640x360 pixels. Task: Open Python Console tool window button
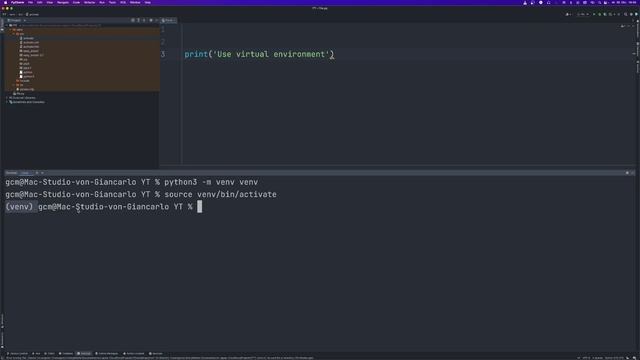click(134, 353)
